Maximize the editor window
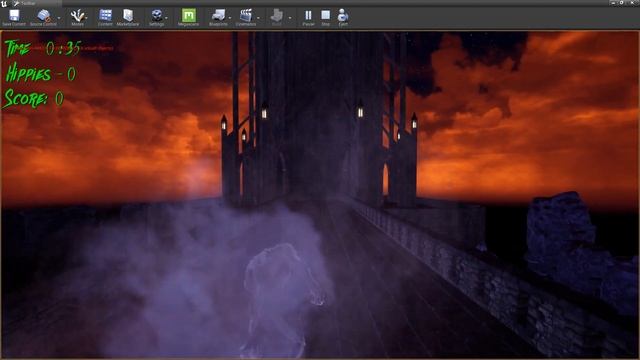 coord(622,3)
